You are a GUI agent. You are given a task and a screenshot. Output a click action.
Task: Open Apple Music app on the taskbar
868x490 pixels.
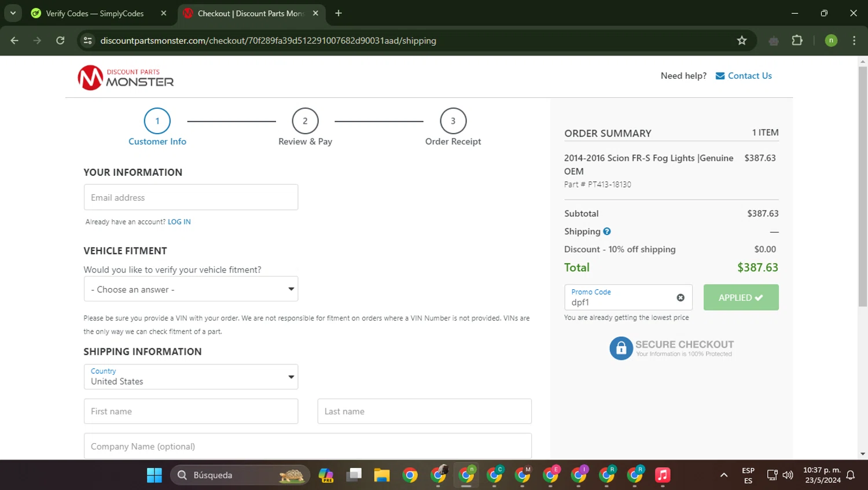coord(663,475)
